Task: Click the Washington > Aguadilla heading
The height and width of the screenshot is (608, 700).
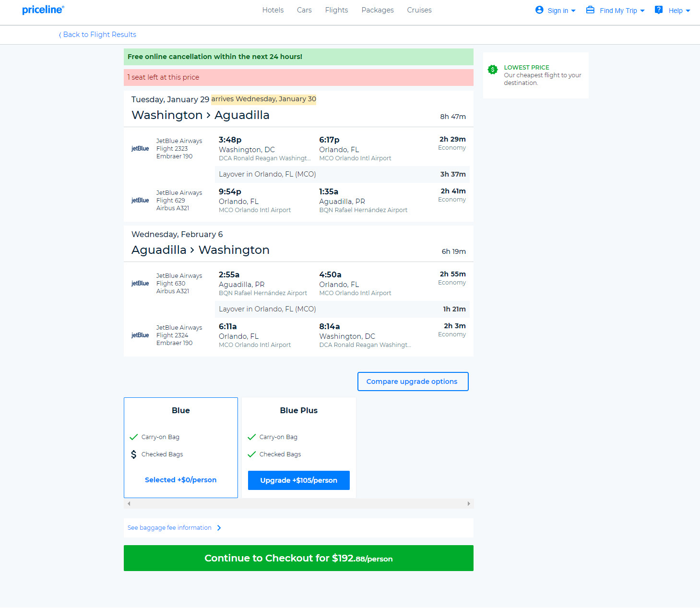Action: click(201, 115)
